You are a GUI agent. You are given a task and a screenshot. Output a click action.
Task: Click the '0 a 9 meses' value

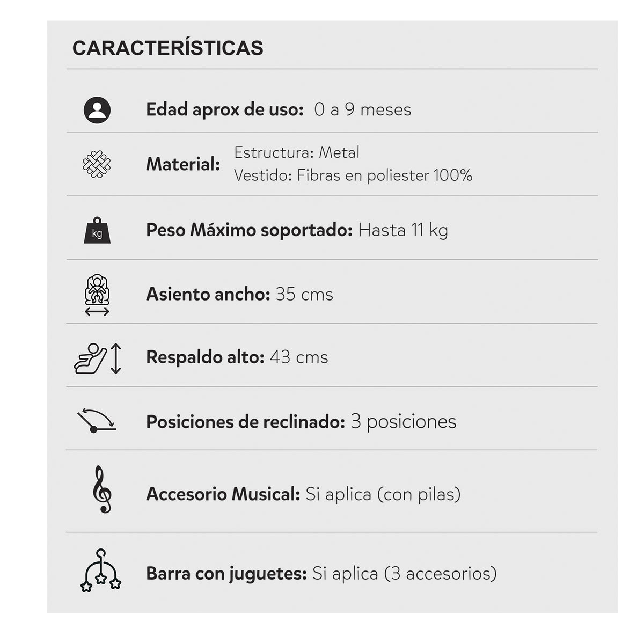tap(363, 109)
